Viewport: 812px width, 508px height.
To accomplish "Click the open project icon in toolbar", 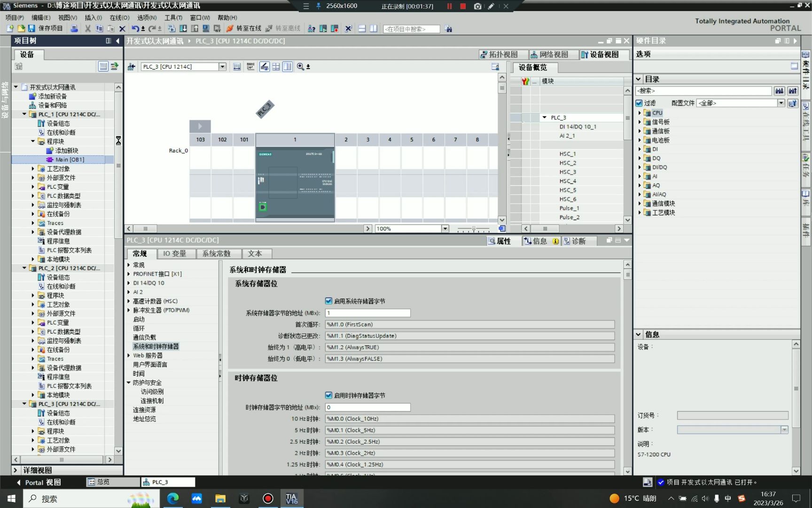I will (21, 29).
